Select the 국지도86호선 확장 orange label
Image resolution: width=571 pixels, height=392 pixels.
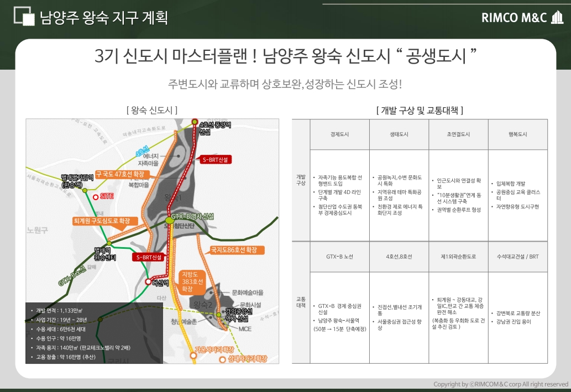point(237,250)
